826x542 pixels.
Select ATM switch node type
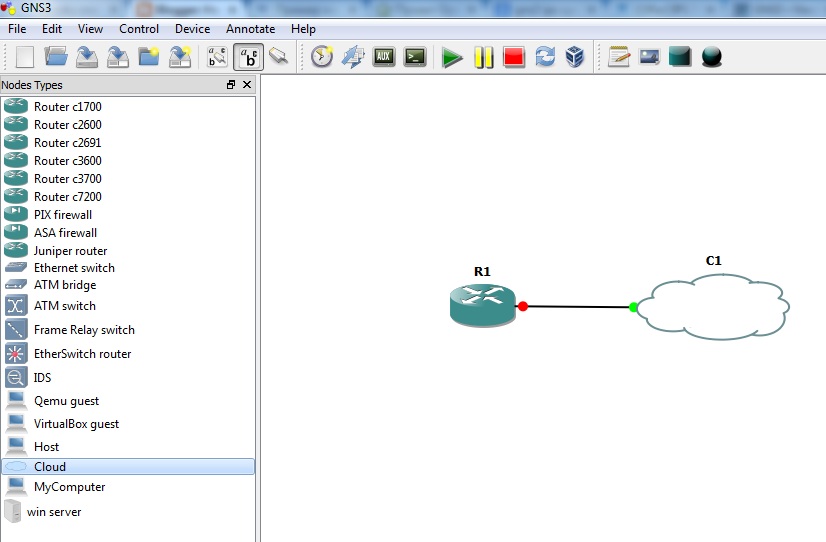(128, 306)
